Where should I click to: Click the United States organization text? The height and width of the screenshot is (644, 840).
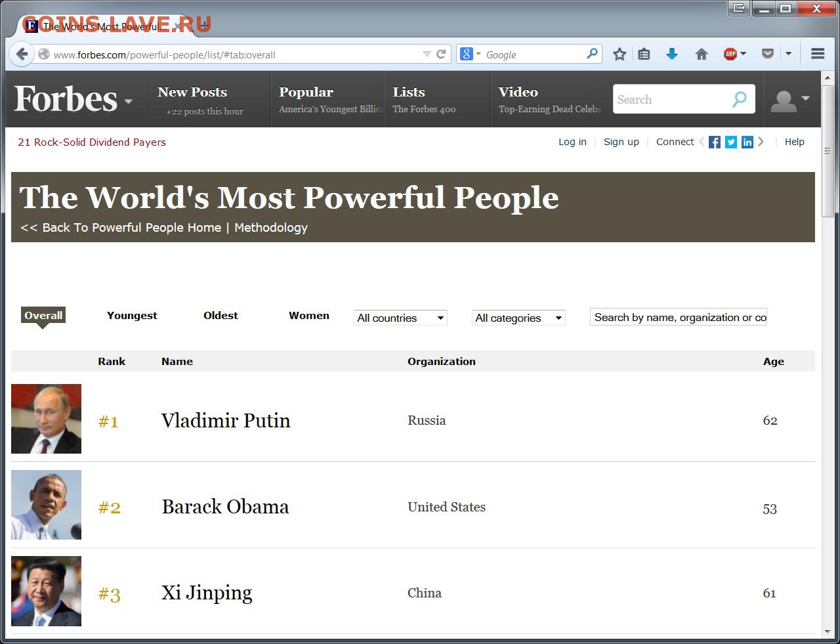pyautogui.click(x=446, y=507)
